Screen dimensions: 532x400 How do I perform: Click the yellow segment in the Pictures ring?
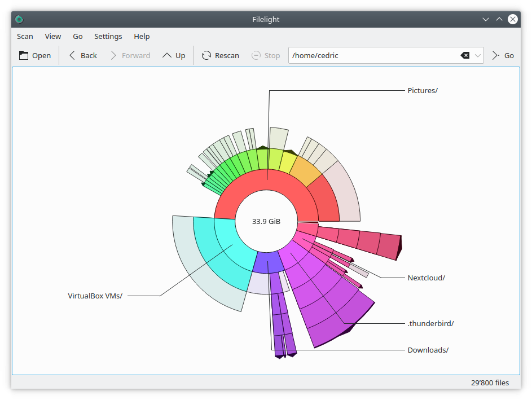point(288,162)
